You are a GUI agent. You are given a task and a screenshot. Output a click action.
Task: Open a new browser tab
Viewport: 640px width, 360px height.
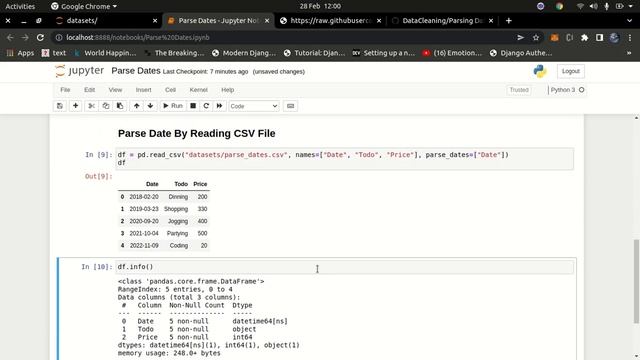point(509,20)
